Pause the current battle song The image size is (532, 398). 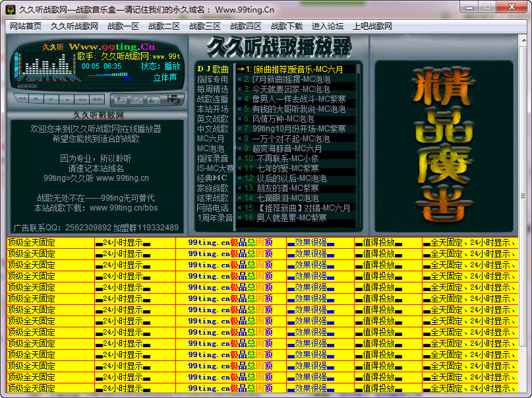click(x=51, y=99)
